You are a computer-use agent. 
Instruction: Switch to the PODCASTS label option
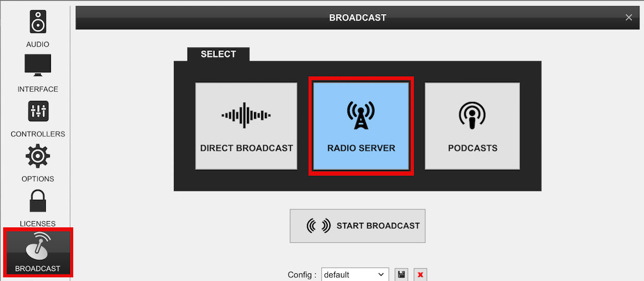coord(472,148)
